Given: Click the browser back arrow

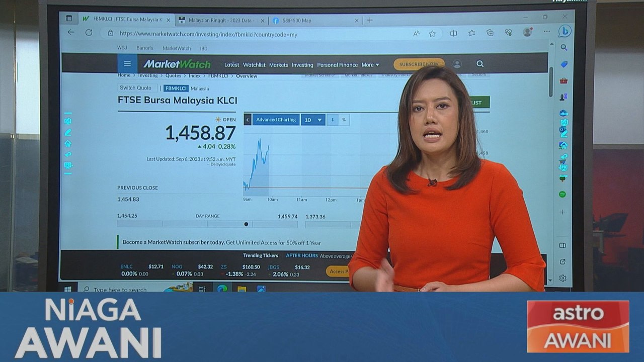Looking at the screenshot, I should click(x=71, y=33).
